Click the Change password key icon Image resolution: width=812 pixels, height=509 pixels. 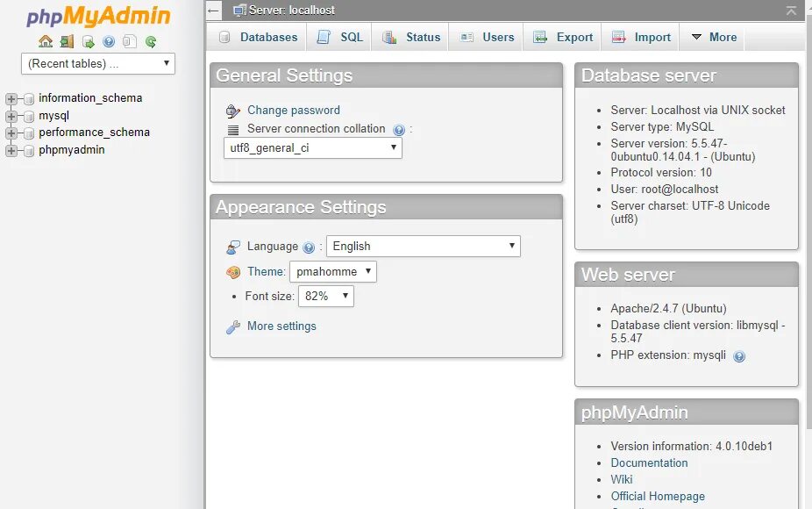(233, 111)
